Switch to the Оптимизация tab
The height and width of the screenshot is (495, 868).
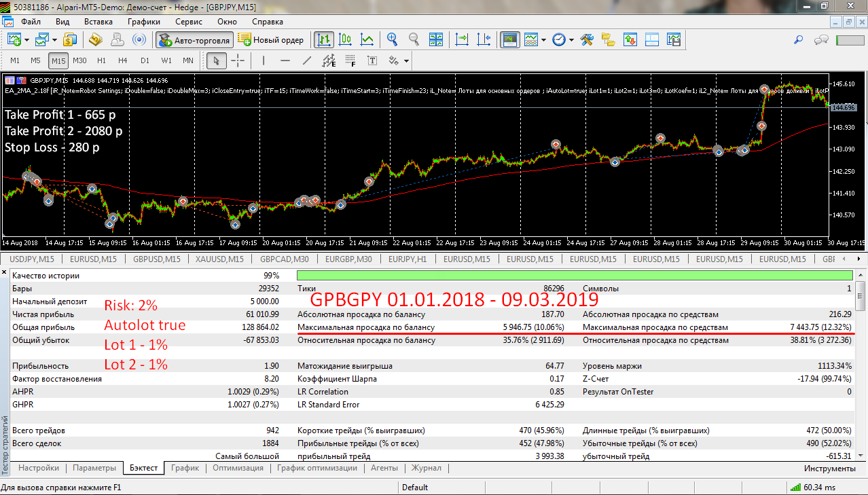[x=238, y=468]
